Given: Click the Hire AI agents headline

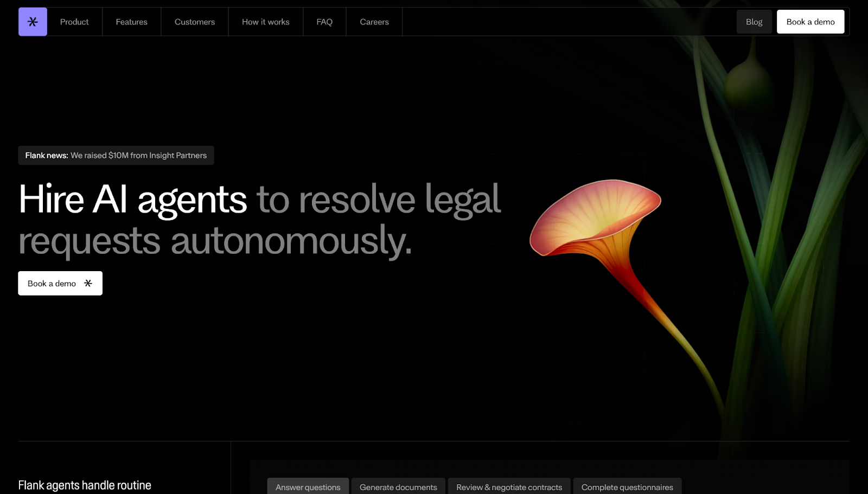Looking at the screenshot, I should point(133,200).
